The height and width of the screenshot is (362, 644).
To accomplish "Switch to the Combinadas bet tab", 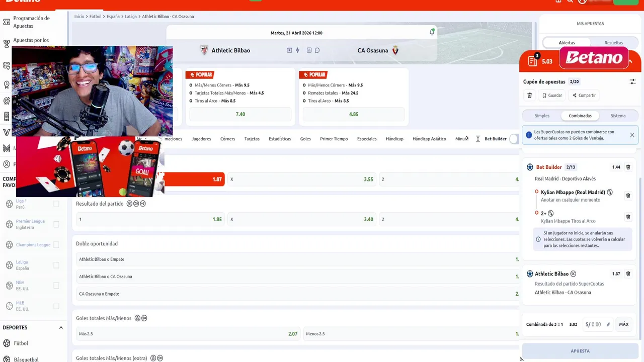I will click(580, 116).
